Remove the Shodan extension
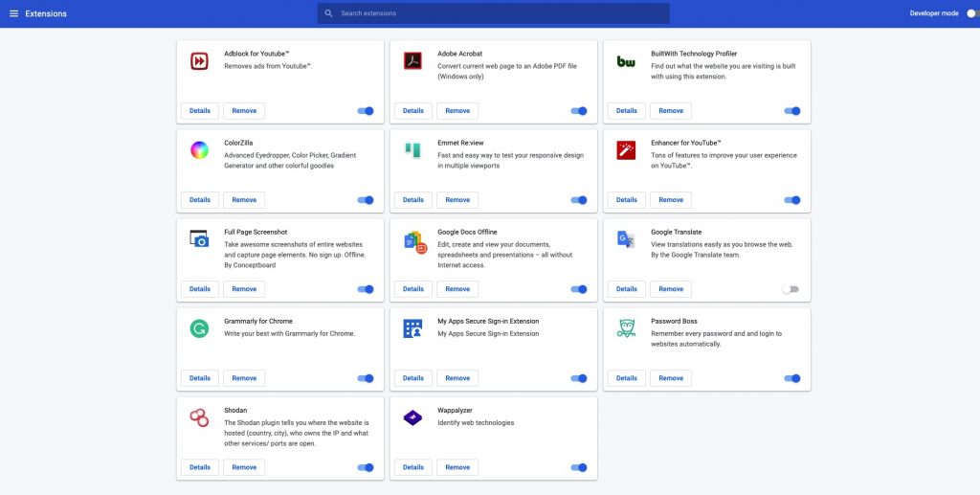The image size is (980, 495). pos(244,467)
